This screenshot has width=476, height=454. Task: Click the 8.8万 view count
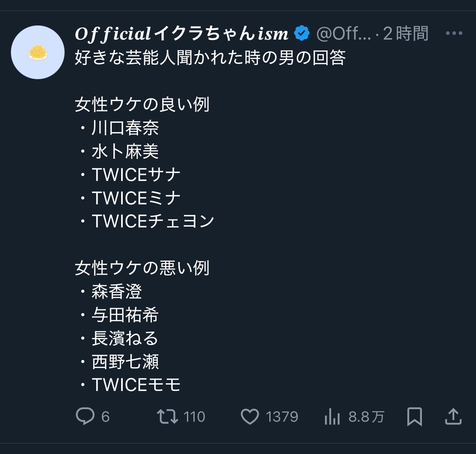click(367, 417)
